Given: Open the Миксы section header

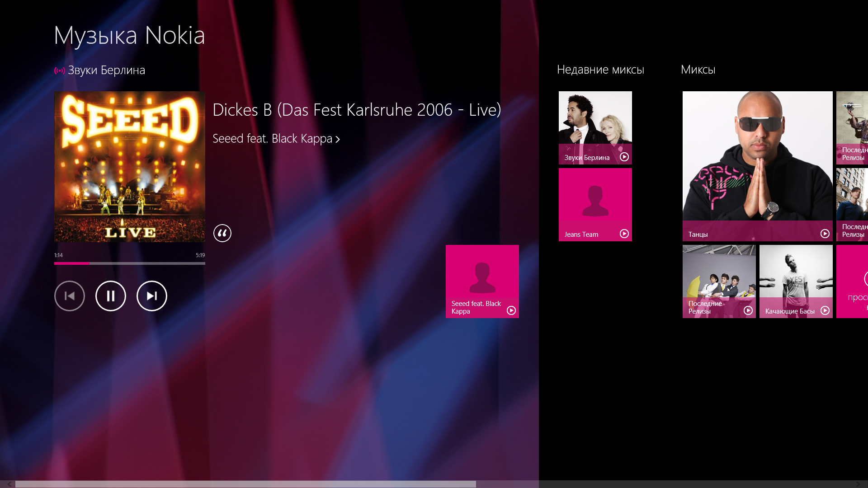Looking at the screenshot, I should tap(698, 70).
